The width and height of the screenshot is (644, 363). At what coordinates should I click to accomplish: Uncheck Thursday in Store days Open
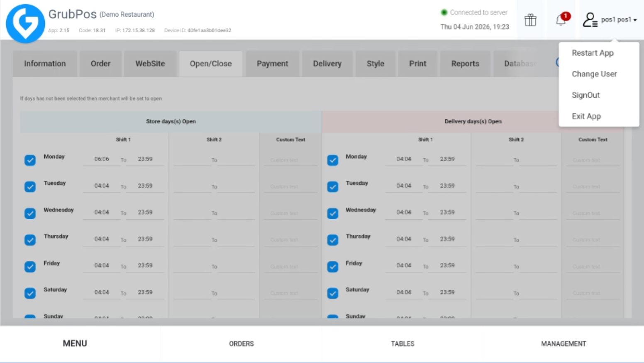point(30,240)
